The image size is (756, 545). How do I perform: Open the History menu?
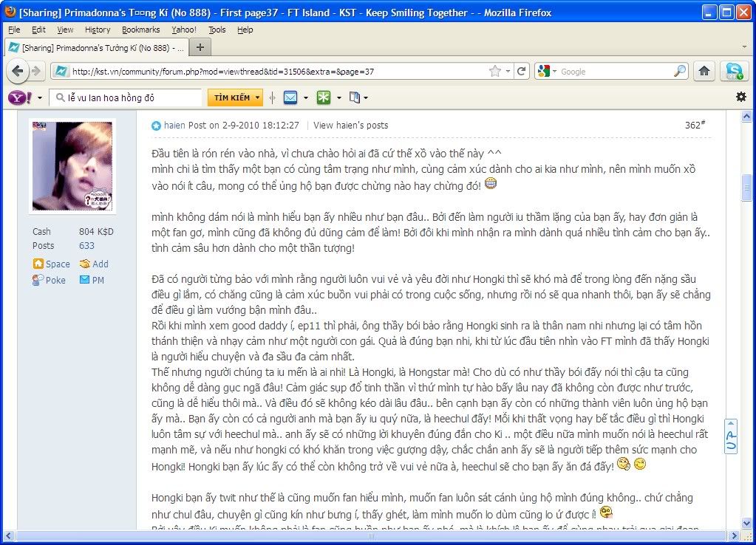click(98, 30)
